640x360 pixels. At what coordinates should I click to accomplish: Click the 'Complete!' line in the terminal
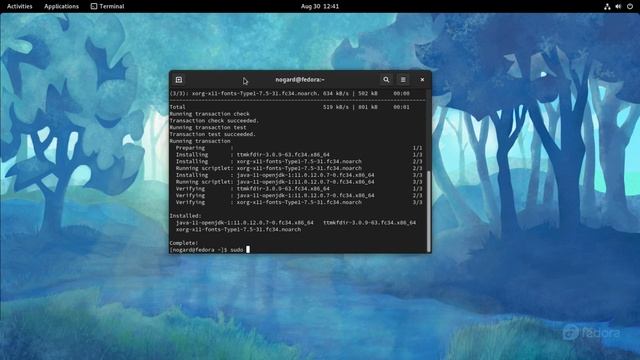coord(184,243)
